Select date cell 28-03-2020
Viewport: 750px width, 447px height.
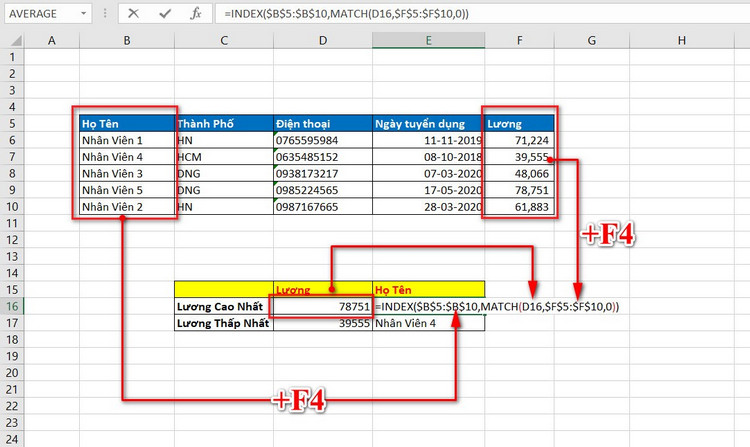(429, 207)
